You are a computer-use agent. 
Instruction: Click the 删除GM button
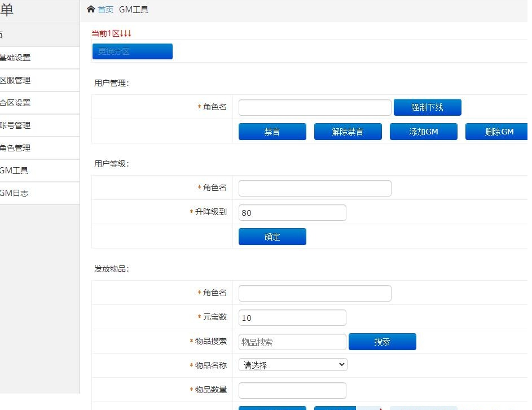pyautogui.click(x=498, y=132)
